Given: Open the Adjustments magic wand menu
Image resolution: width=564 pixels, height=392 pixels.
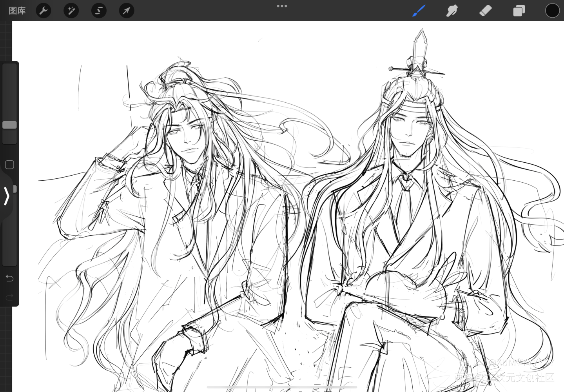Looking at the screenshot, I should (71, 11).
